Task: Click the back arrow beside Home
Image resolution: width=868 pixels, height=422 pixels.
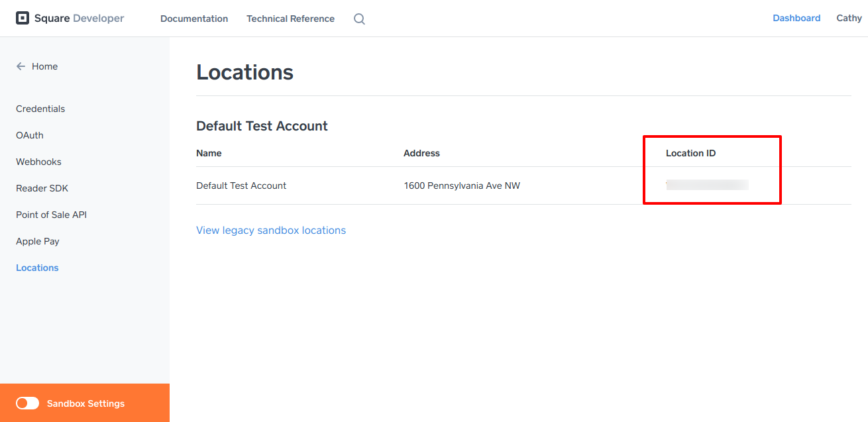Action: [x=21, y=66]
